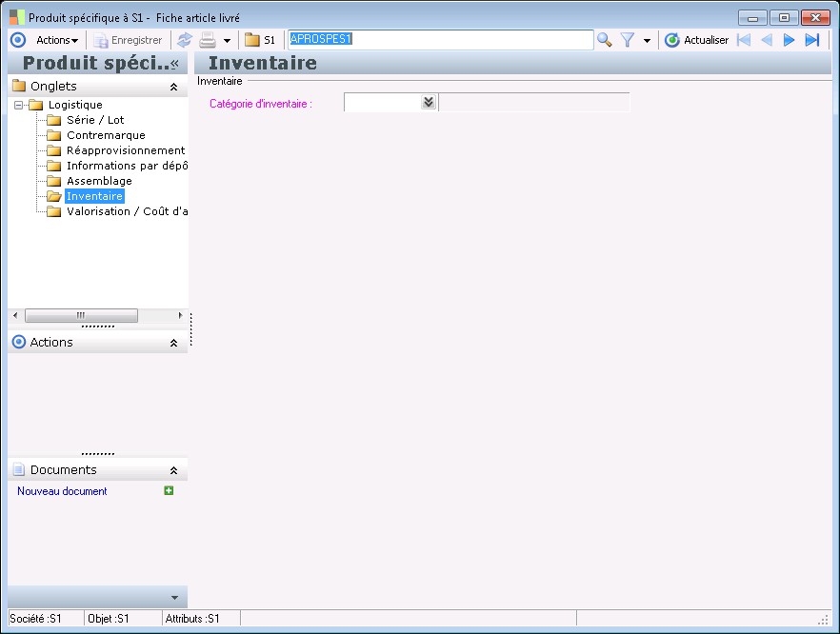The height and width of the screenshot is (634, 840).
Task: Click the funnel filter icon
Action: [x=628, y=40]
